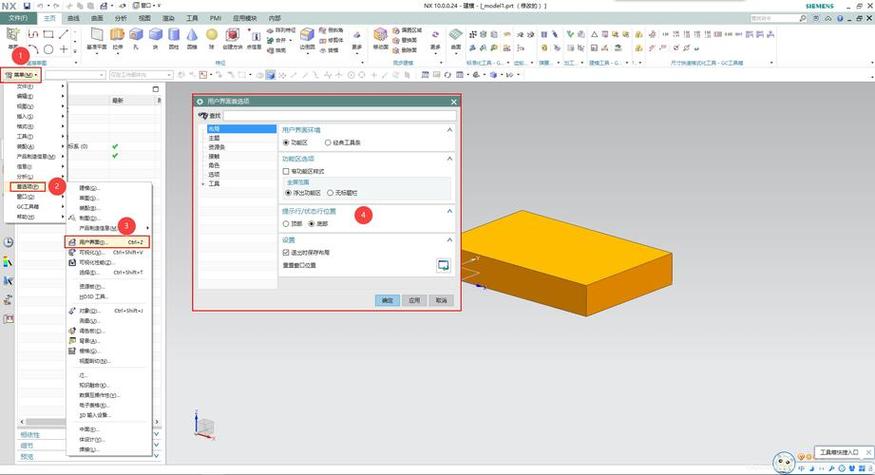875x475 pixels.
Task: Collapse the Settings (设置) section in the dialog
Action: pos(450,240)
